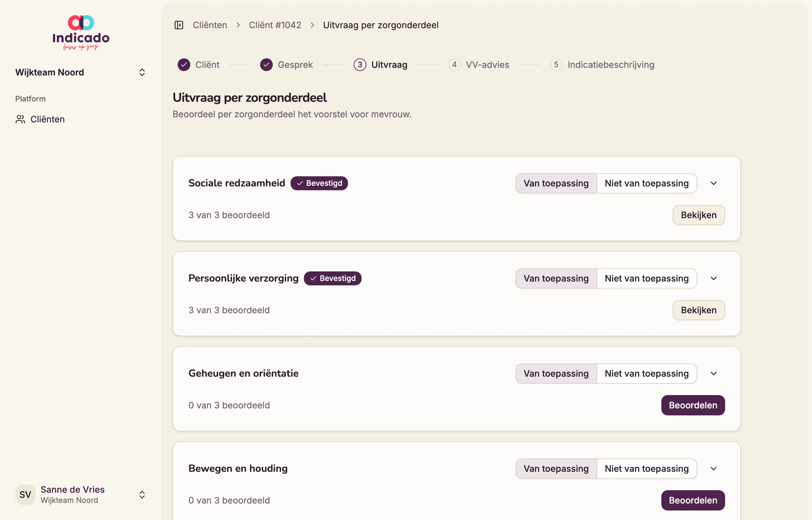Click Beoordelen for Geheugen en oriëntatie
Screen dimensions: 812x520
693,405
